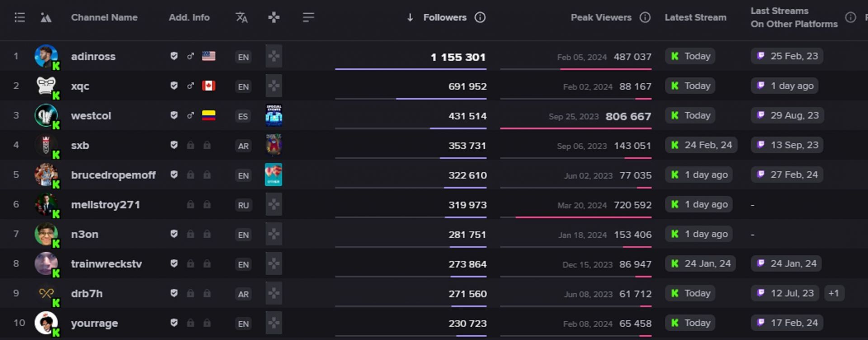Click the 1 day ago badge on n3on's row
This screenshot has height=340, width=868.
coord(698,234)
